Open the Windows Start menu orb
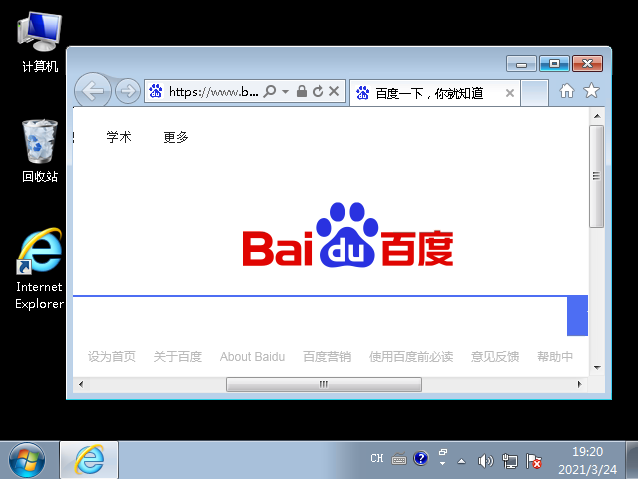638x479 pixels. click(27, 460)
